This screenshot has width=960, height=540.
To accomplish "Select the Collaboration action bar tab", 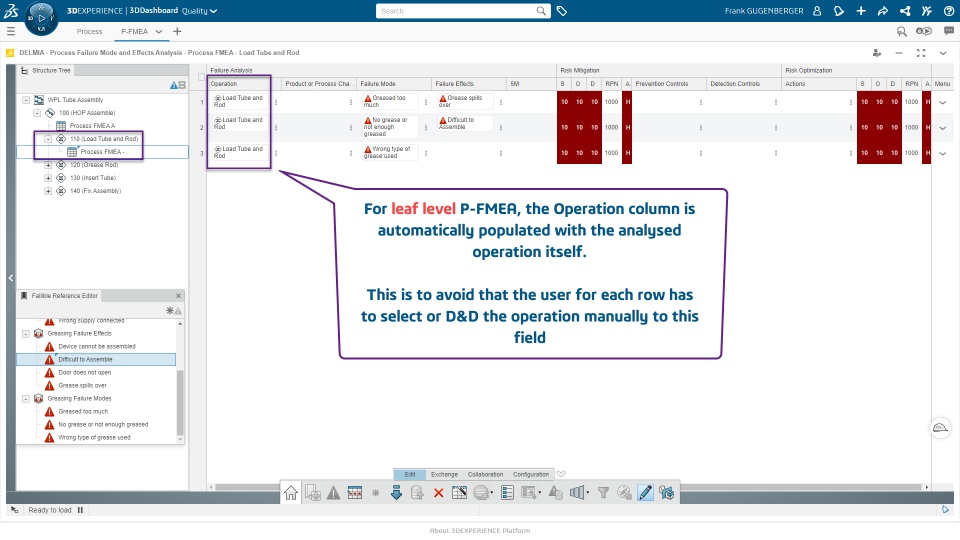I will [x=486, y=474].
